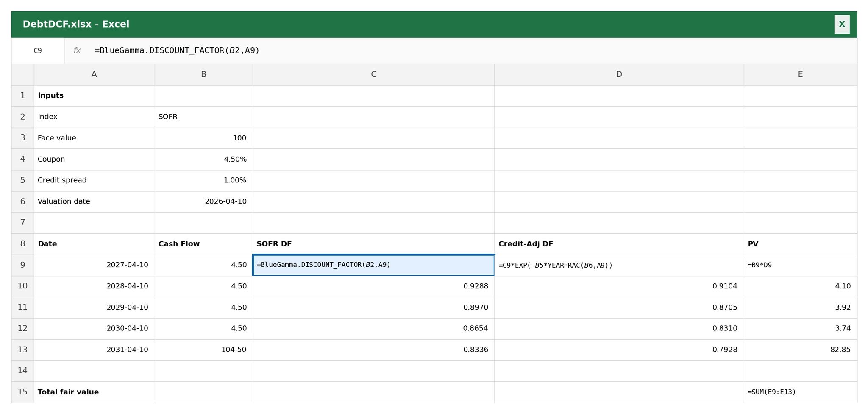This screenshot has height=414, width=868.
Task: Select the SOFR value cell
Action: pyautogui.click(x=204, y=117)
